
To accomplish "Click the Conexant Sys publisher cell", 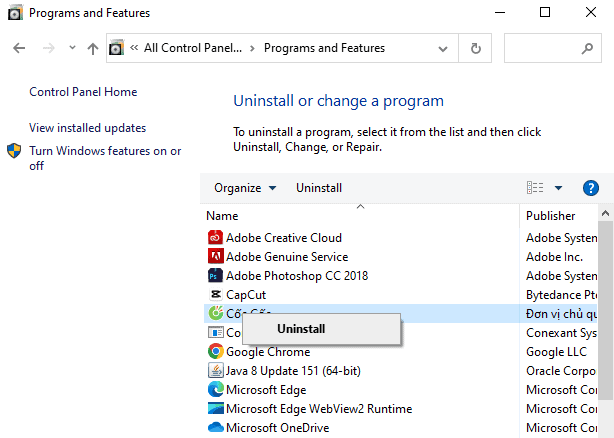I will [x=561, y=332].
